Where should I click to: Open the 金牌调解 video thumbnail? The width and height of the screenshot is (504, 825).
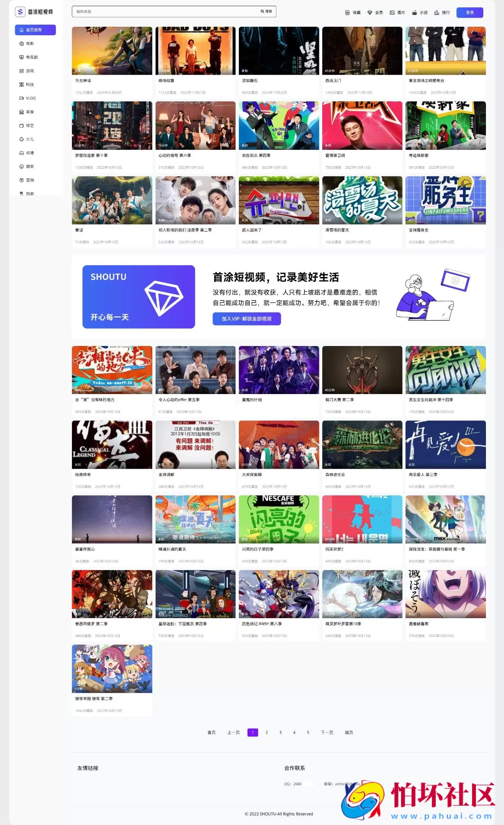195,445
